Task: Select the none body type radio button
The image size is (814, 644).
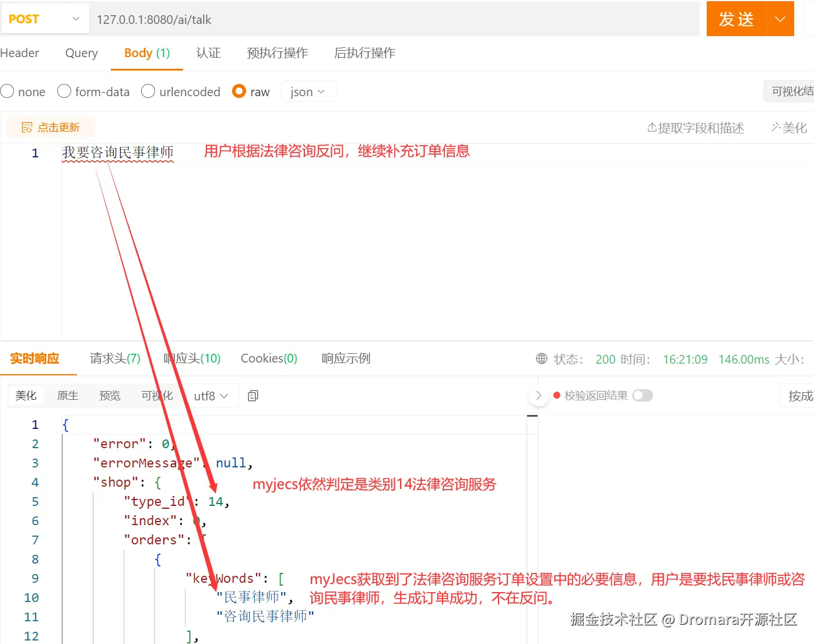Action: 7,91
